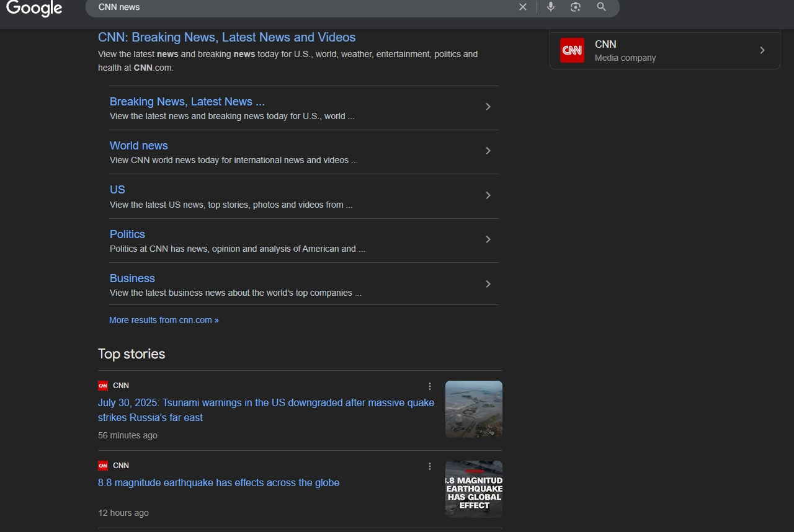Click the Google logo
Image resolution: width=794 pixels, height=532 pixels.
34,8
